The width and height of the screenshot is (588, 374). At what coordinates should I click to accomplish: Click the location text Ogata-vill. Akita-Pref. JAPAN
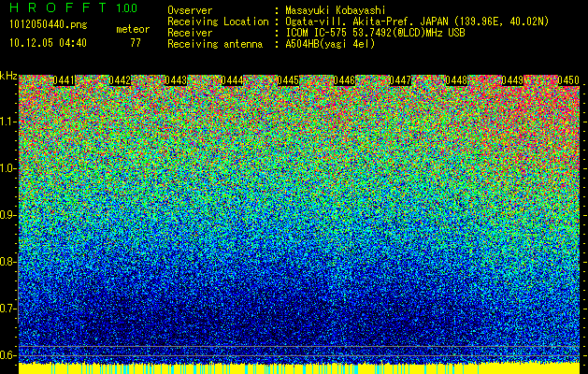(366, 22)
